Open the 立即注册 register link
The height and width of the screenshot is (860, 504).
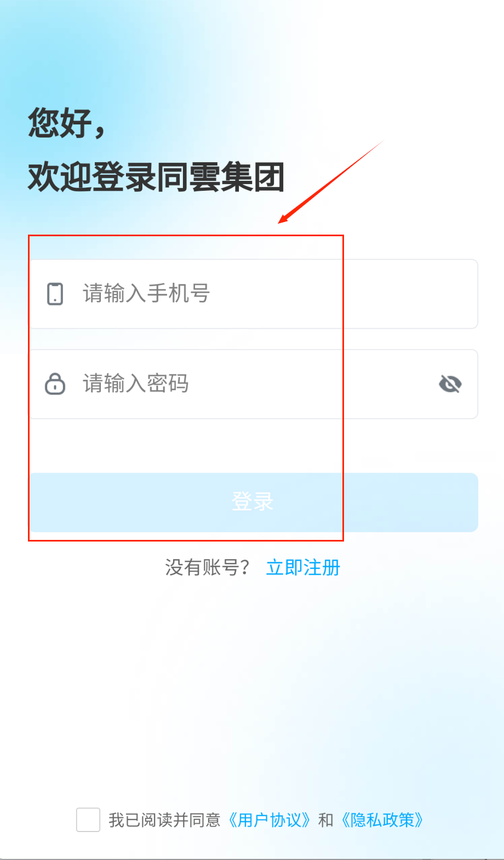pos(303,567)
